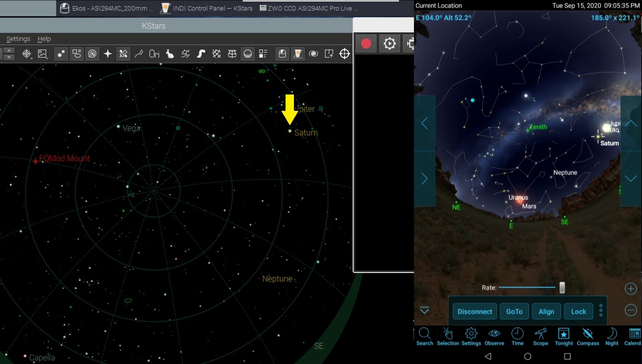This screenshot has width=642, height=364.
Task: Open three-dot more options menu
Action: (x=601, y=311)
